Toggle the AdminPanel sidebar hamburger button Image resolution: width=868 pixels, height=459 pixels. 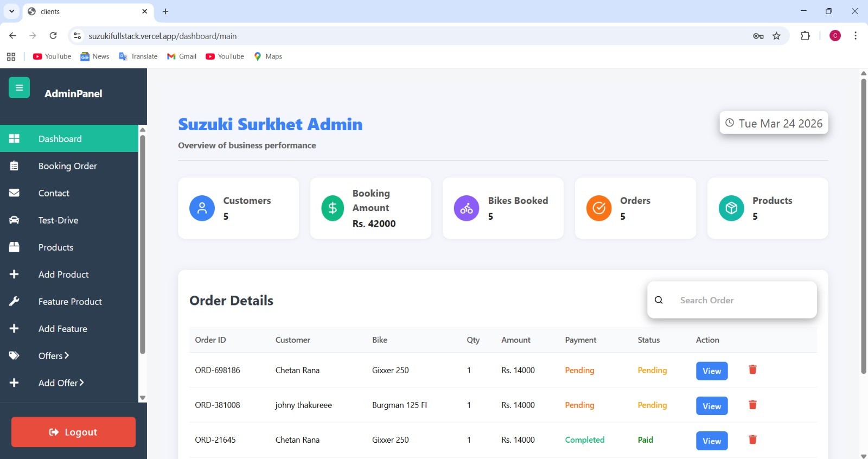(x=19, y=88)
